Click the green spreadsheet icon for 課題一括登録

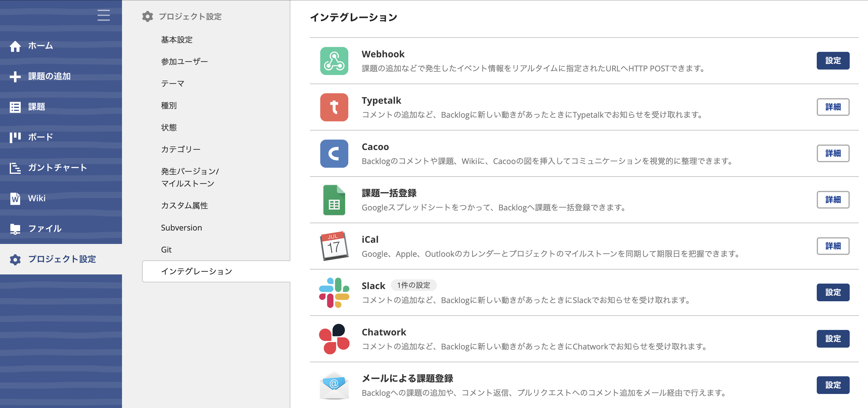coord(334,200)
